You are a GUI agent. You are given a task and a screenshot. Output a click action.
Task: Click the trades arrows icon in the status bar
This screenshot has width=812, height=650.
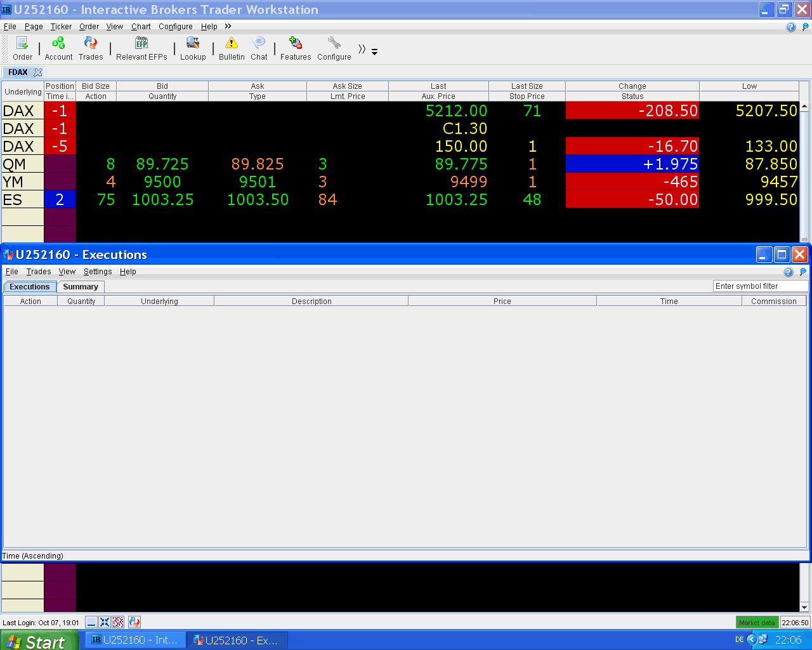point(134,622)
